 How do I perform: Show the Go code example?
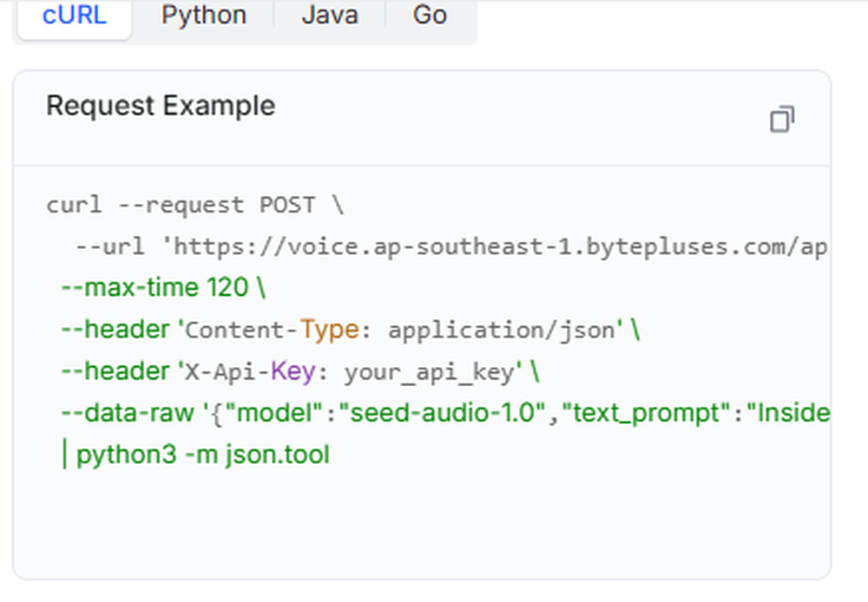click(x=430, y=16)
